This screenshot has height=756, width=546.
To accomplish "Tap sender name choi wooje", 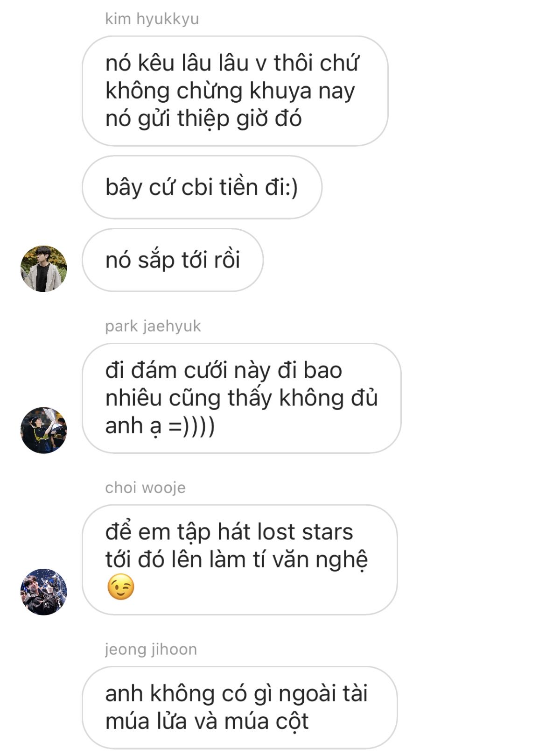I will [x=145, y=488].
